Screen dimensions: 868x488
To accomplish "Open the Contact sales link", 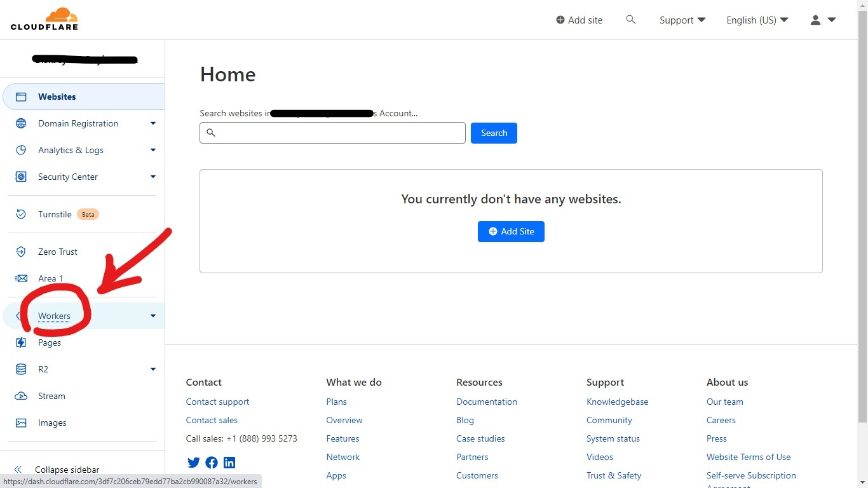I will point(212,420).
